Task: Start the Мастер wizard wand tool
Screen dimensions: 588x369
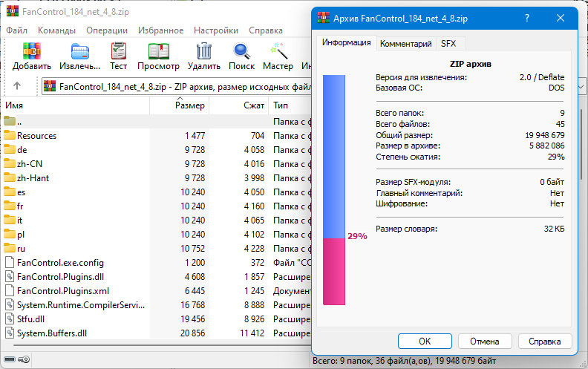Action: [278, 51]
